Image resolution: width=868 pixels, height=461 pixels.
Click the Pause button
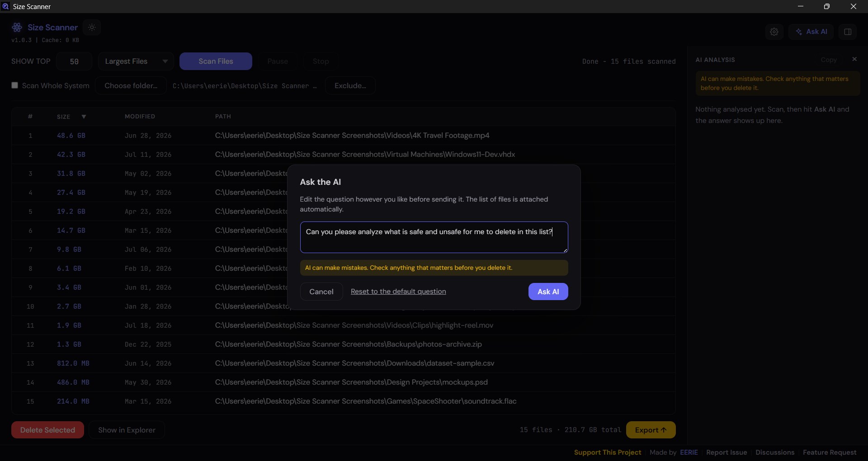pyautogui.click(x=278, y=61)
